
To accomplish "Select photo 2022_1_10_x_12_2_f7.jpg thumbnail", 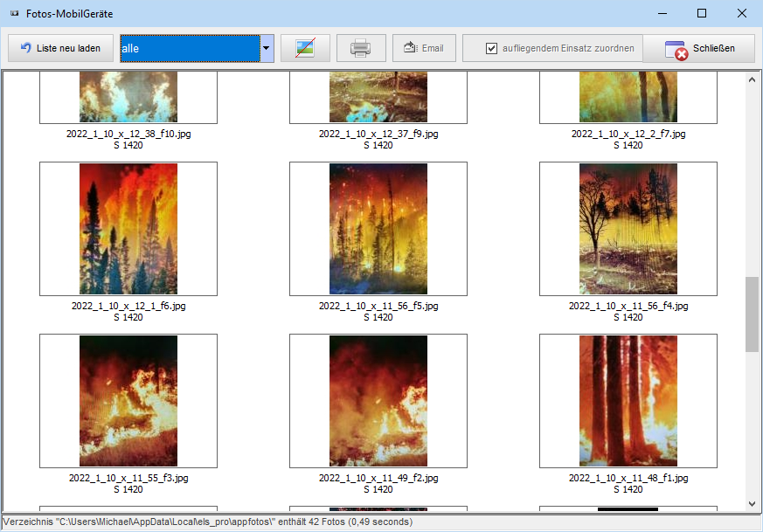I will pos(628,97).
